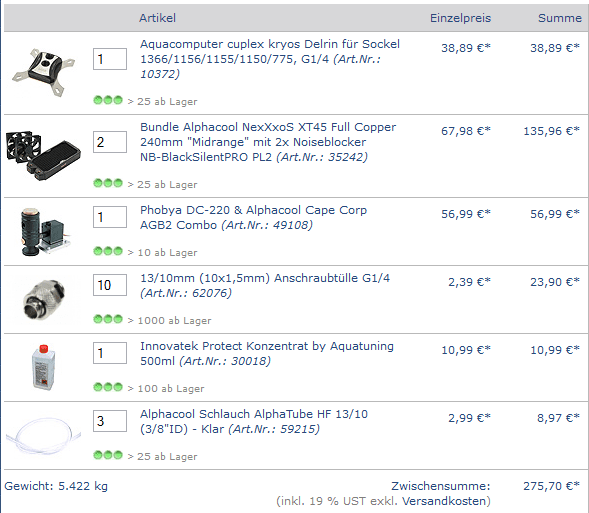Click sum 8,97 € for AlphaTube hose
This screenshot has height=513, width=589.
559,418
